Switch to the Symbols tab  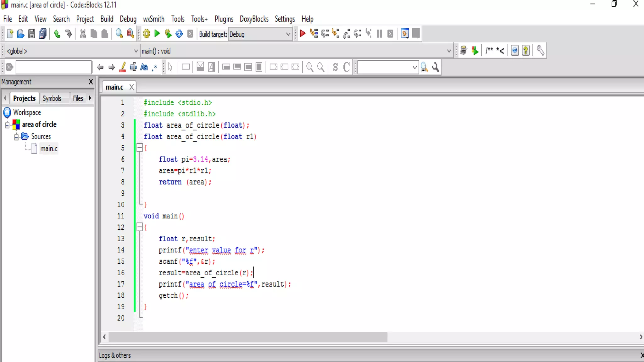tap(52, 98)
